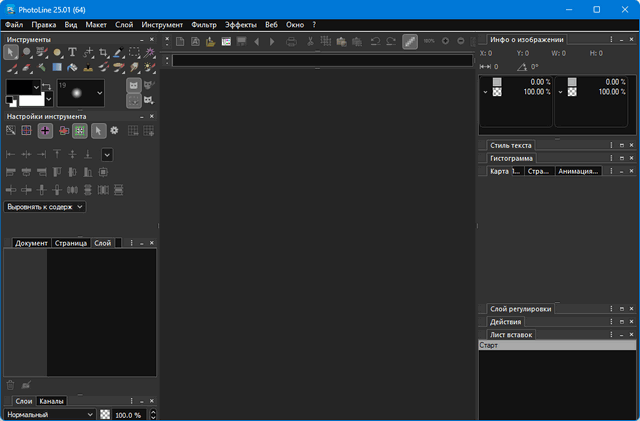Open the align options dropdown arrow
Viewport: 640px width, 421px height.
(107, 155)
